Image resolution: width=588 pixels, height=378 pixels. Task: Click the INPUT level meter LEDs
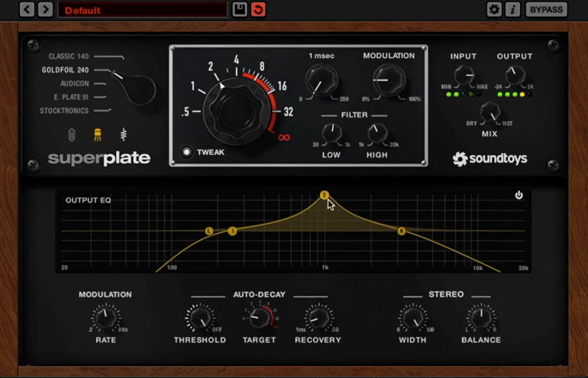click(x=464, y=94)
